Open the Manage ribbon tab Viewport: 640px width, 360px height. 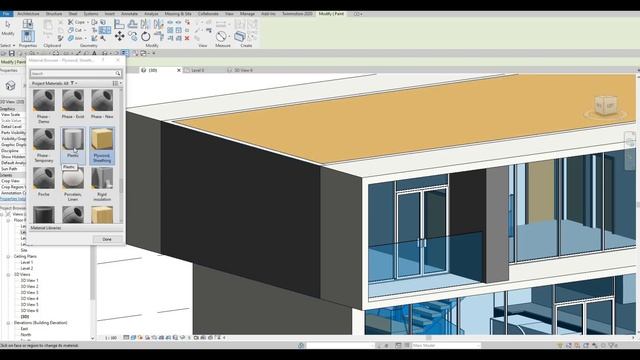coord(247,14)
